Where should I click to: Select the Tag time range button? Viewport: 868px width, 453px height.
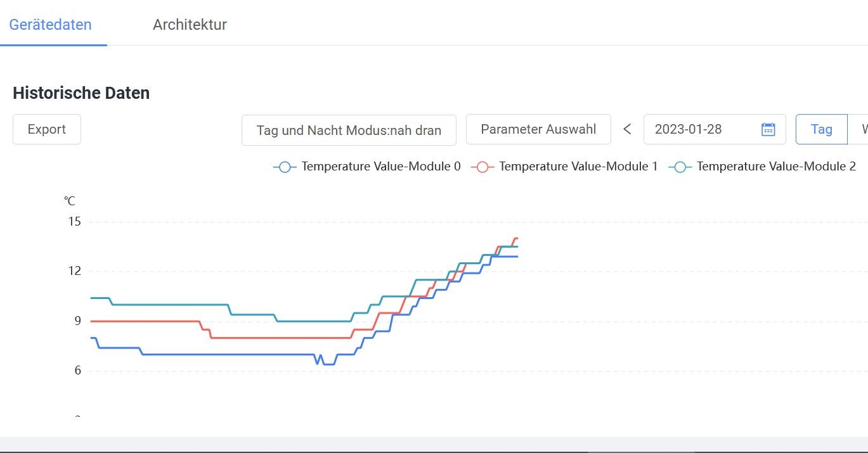click(x=821, y=129)
